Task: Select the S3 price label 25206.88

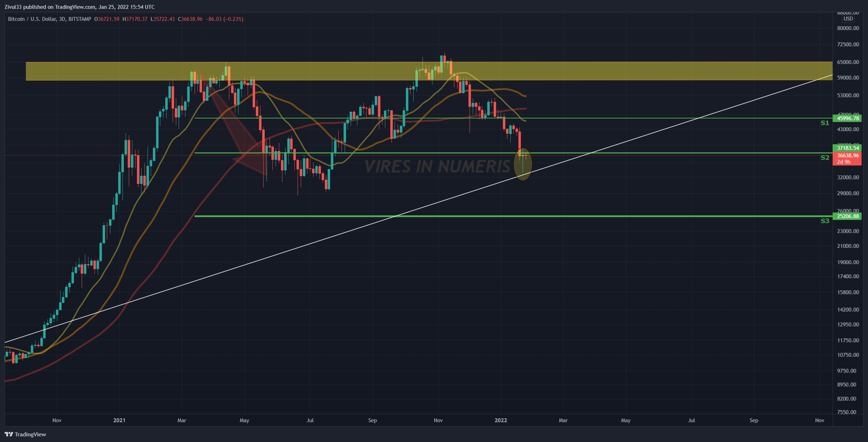Action: coord(847,216)
